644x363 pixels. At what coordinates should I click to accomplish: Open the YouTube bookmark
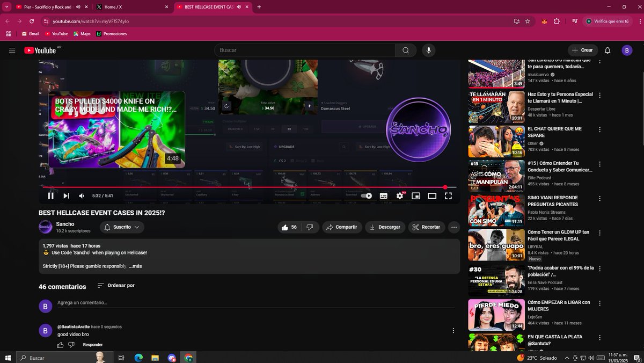click(x=56, y=33)
